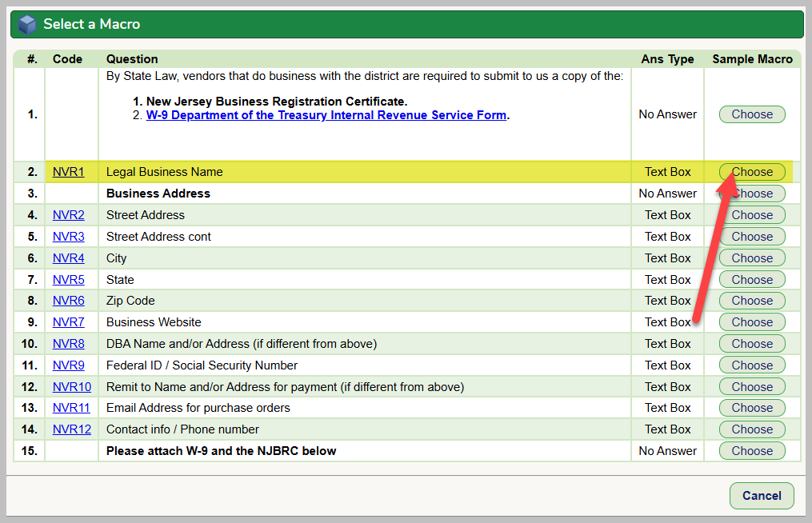812x523 pixels.
Task: Select 'Please attach W-9 and the NJBRC below' text
Action: [x=221, y=451]
